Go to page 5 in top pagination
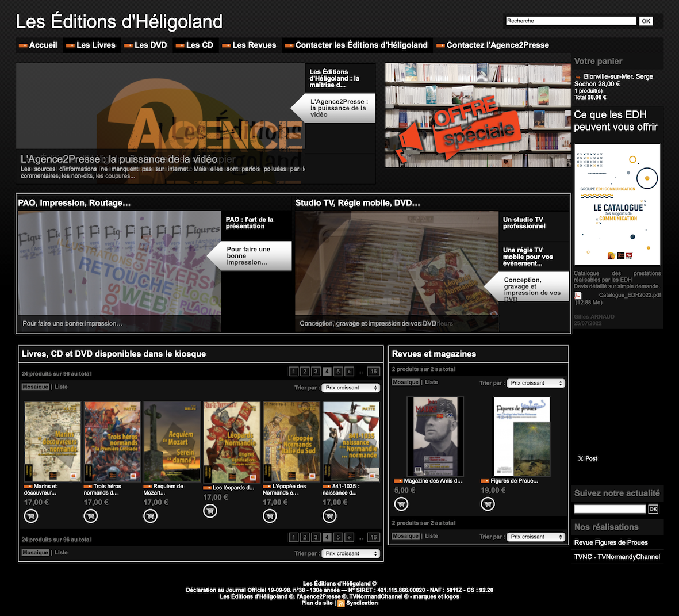This screenshot has height=616, width=679. pos(338,371)
